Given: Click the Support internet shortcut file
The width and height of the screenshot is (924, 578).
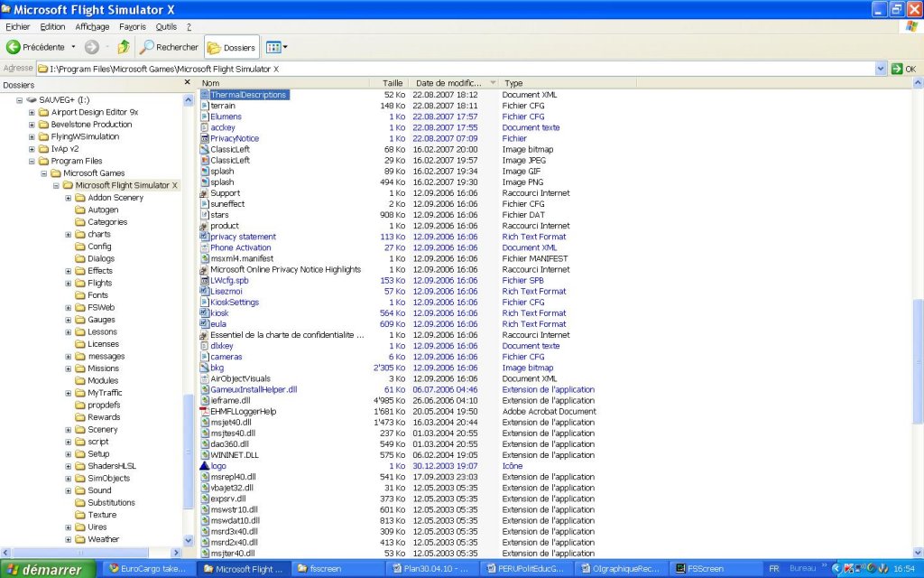Looking at the screenshot, I should pos(225,193).
